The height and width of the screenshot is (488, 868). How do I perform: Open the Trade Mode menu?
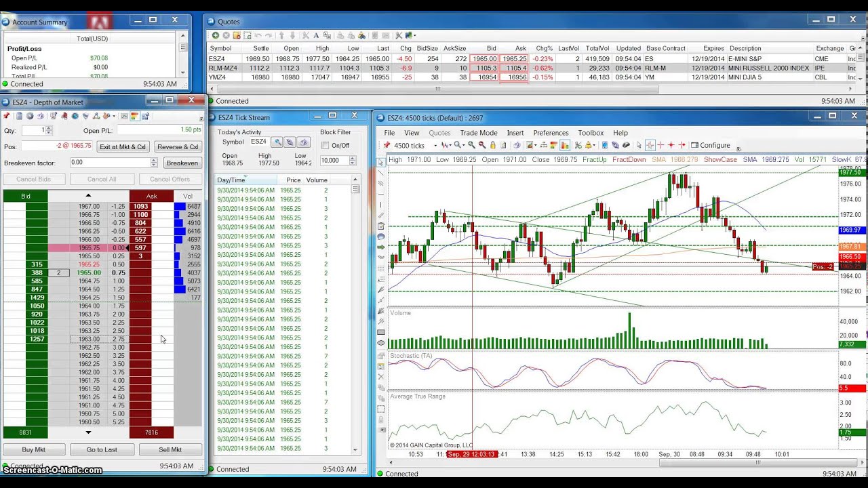[479, 133]
